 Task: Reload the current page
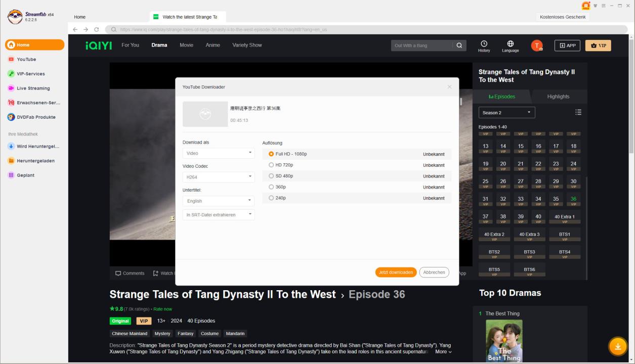pyautogui.click(x=96, y=29)
